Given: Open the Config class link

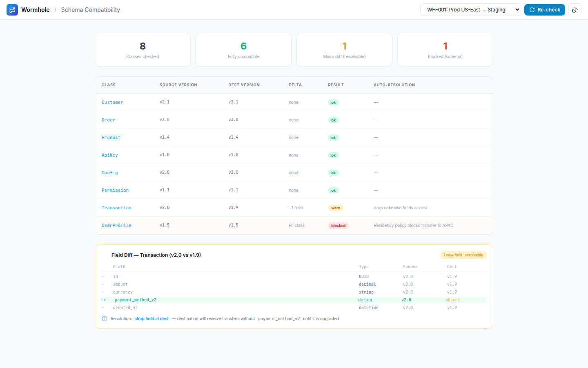Looking at the screenshot, I should pos(110,173).
